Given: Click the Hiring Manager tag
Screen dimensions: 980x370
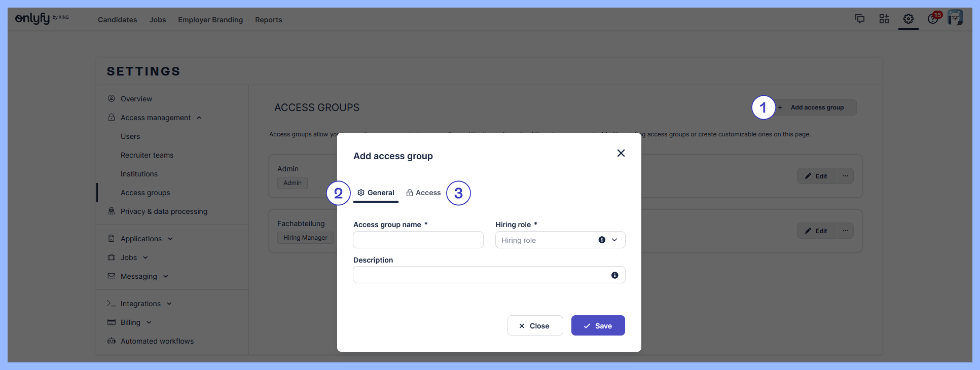Looking at the screenshot, I should coord(305,238).
